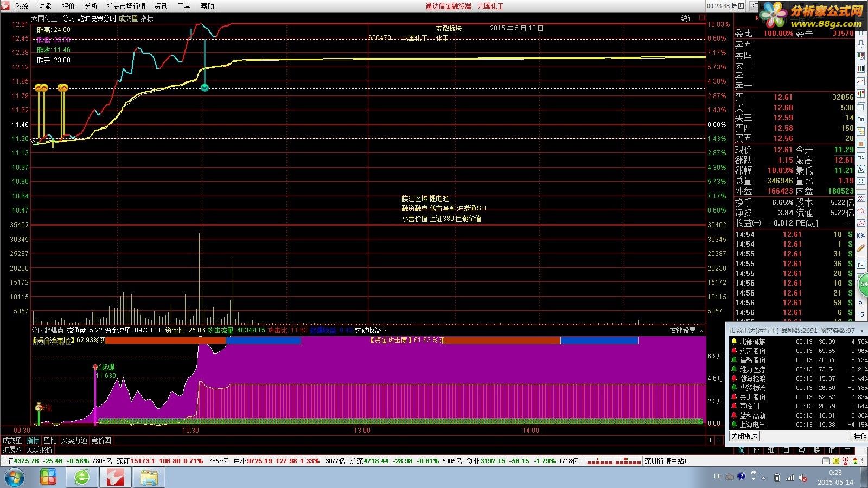
Task: Click the bell icon beside 北部湾旅
Action: click(x=735, y=342)
